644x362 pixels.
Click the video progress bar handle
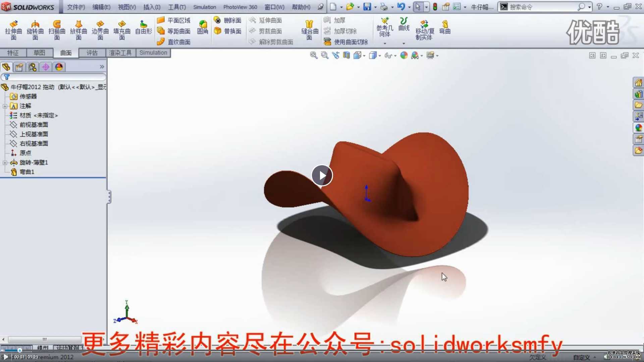[20, 350]
